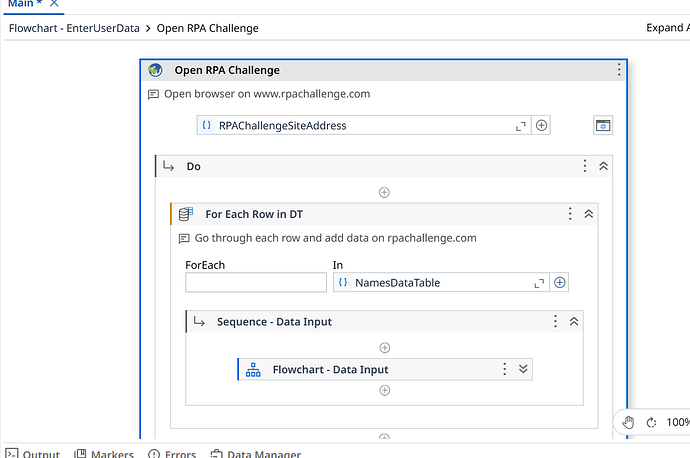The image size is (690, 458).
Task: Navigate to Flowchart - EnterUserData breadcrumb
Action: pos(74,28)
